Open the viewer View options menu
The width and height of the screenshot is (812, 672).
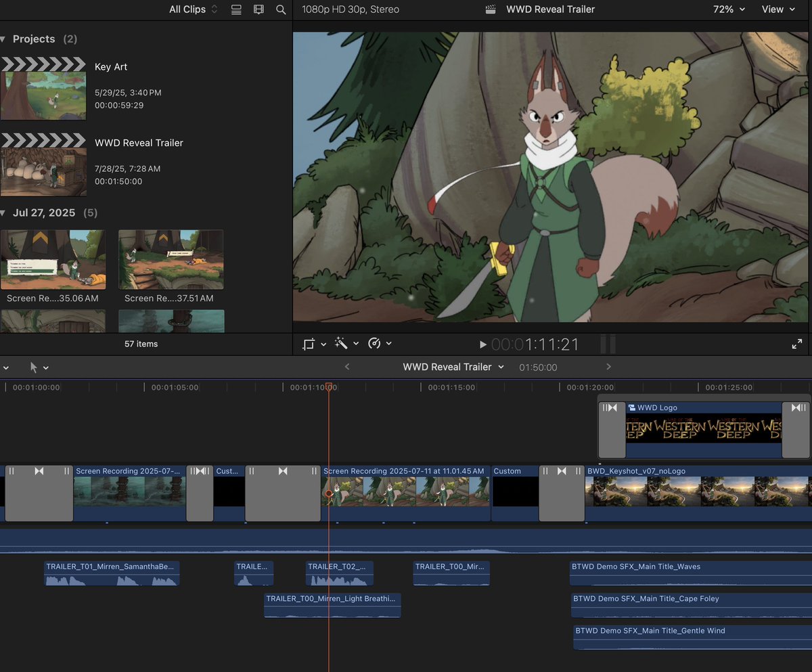pos(778,9)
